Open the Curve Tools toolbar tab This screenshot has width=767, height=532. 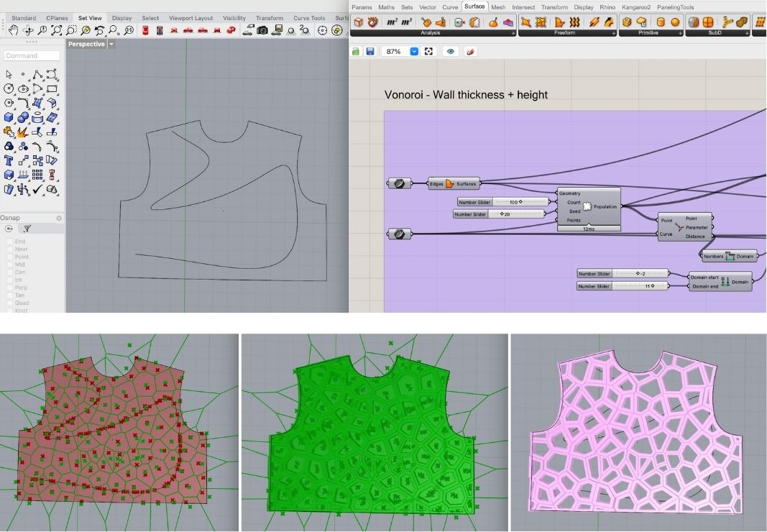[309, 18]
